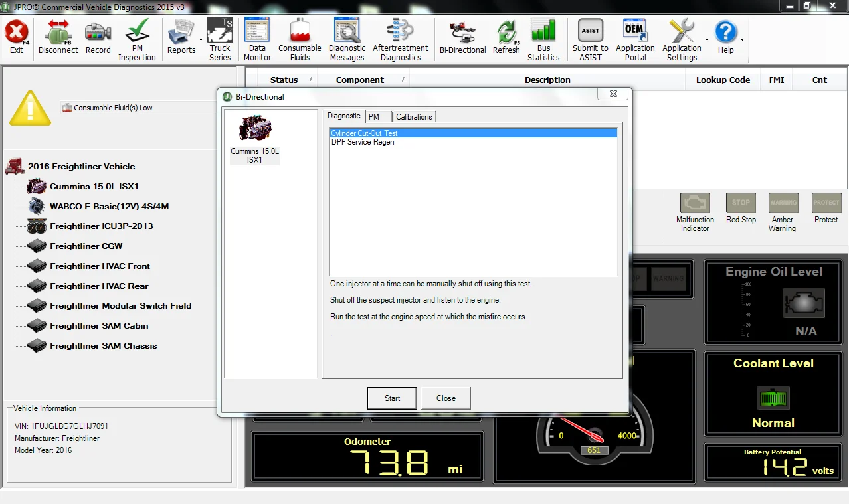Image resolution: width=849 pixels, height=504 pixels.
Task: Select the Freightliner HVAC Rear component
Action: [100, 286]
